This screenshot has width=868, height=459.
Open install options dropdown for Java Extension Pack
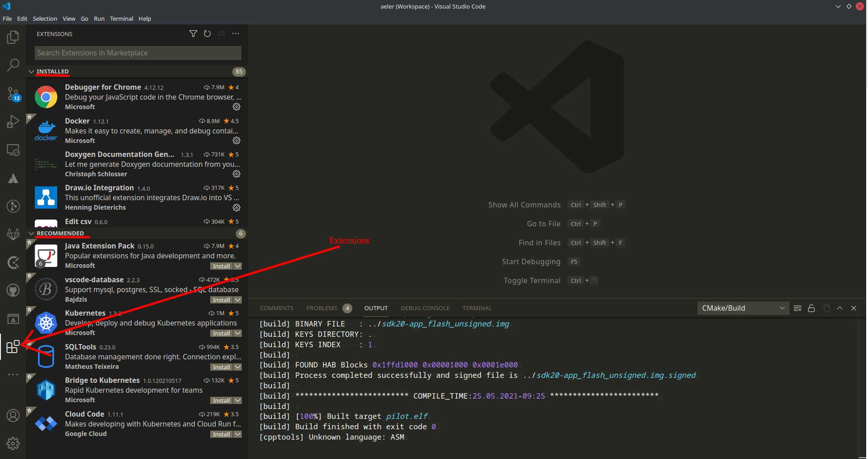(238, 266)
